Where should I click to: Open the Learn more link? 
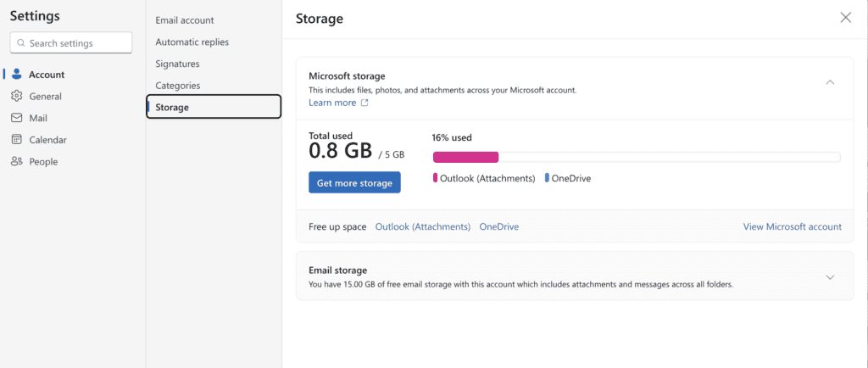[332, 103]
